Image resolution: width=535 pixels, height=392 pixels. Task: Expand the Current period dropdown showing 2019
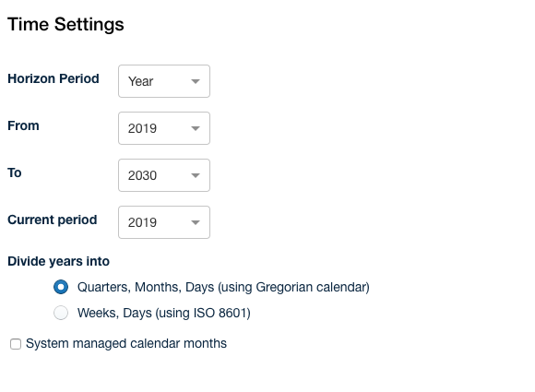pyautogui.click(x=164, y=222)
